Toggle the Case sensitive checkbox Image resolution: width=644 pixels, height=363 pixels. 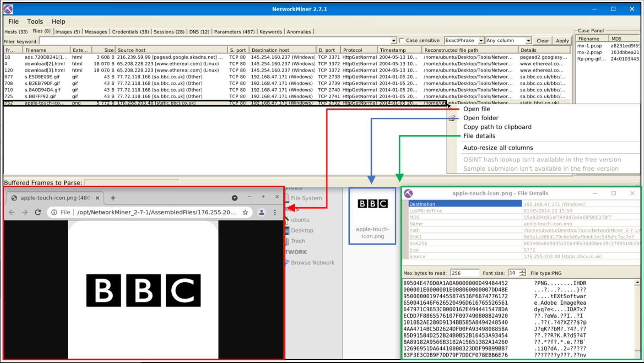coord(402,41)
